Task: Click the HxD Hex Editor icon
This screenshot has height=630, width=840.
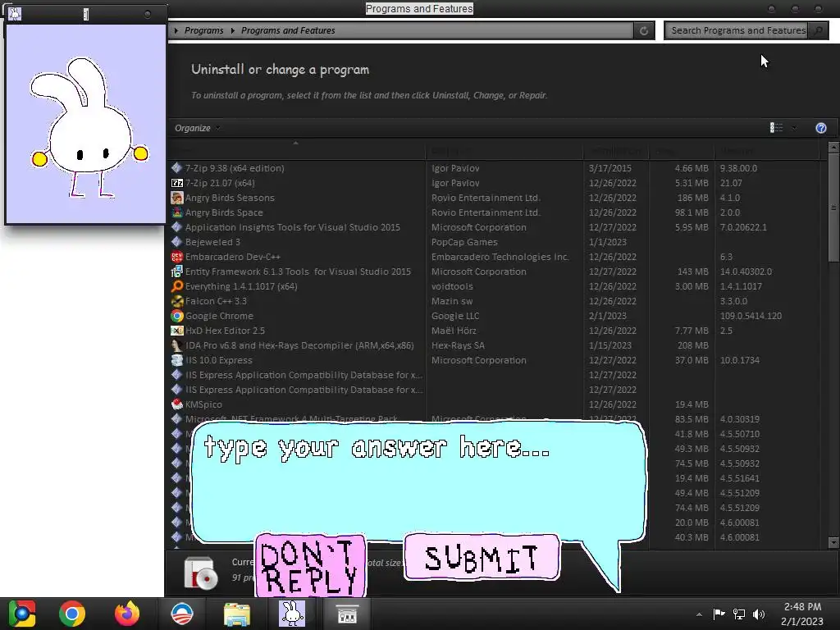Action: pyautogui.click(x=177, y=331)
